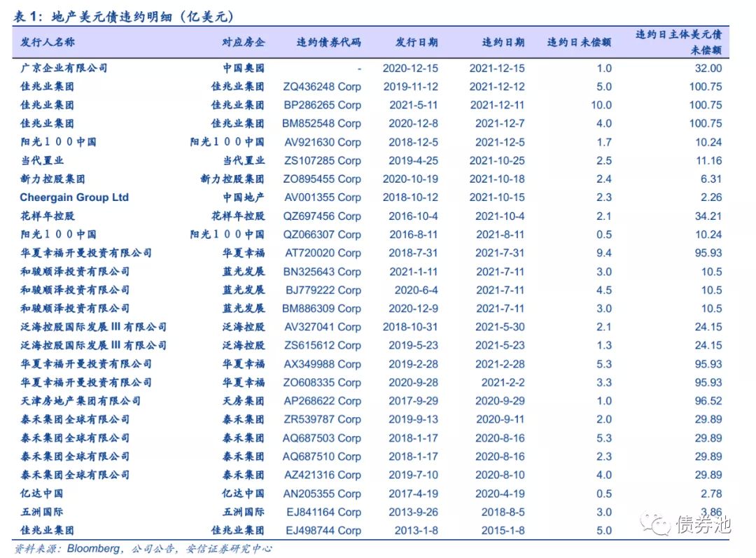Click the 中国地产 developer cell

[244, 197]
